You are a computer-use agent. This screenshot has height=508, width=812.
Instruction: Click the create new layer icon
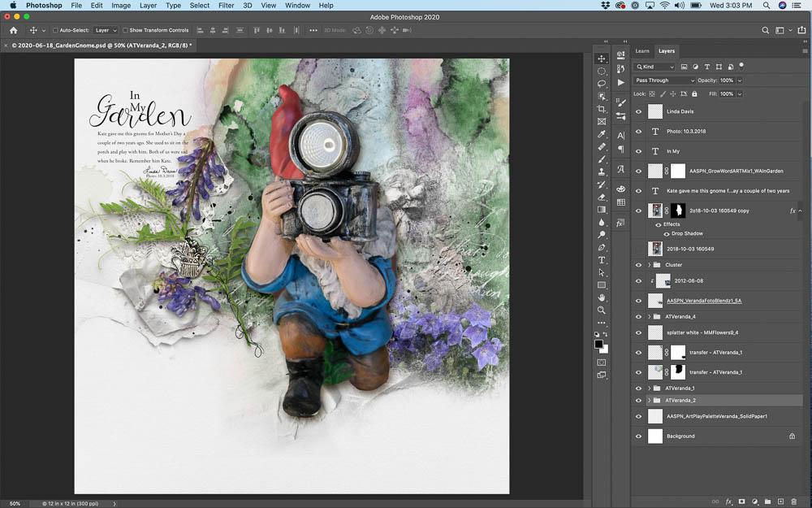point(781,501)
